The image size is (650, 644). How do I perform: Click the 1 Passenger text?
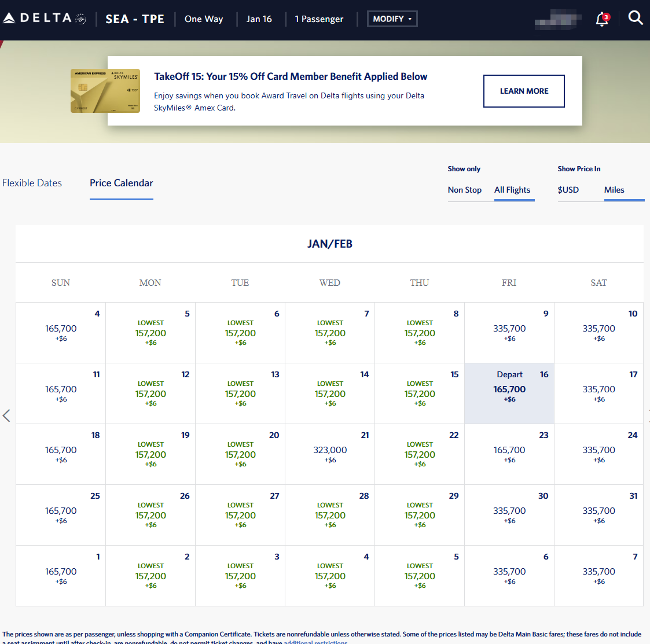319,19
